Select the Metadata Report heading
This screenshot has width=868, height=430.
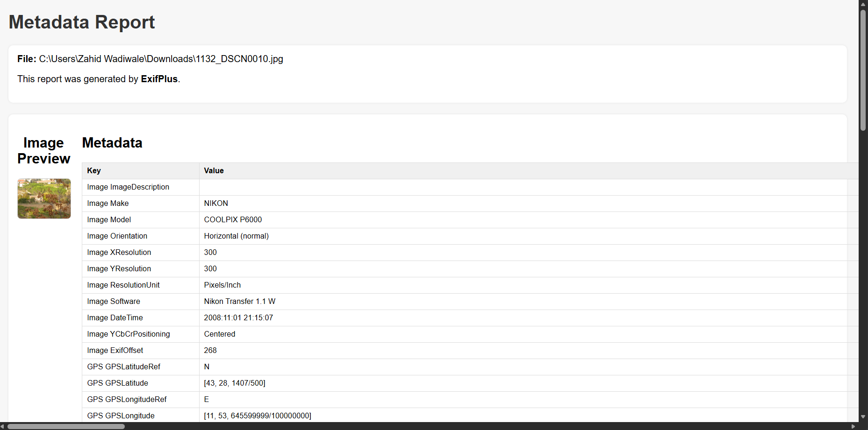(82, 22)
